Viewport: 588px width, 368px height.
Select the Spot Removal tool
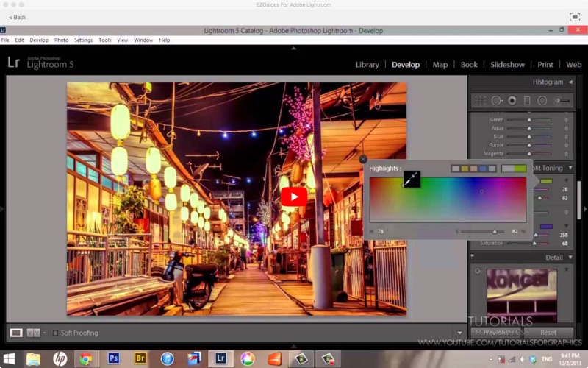point(496,101)
